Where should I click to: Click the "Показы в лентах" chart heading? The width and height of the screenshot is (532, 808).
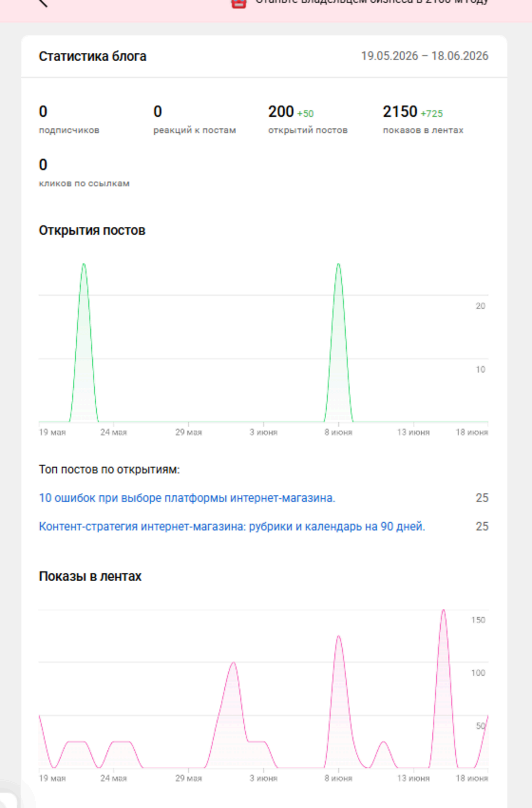[90, 576]
